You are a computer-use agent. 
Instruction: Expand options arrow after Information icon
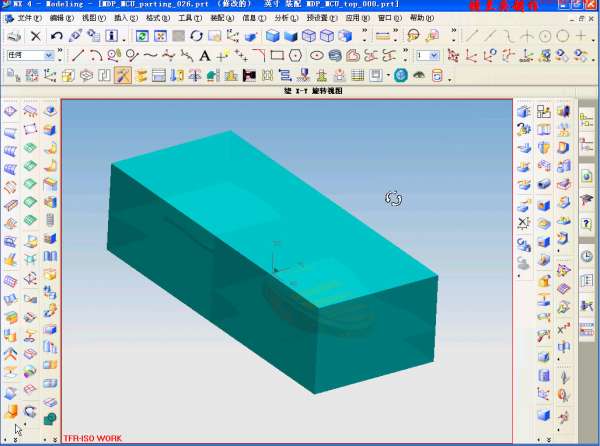point(124,39)
